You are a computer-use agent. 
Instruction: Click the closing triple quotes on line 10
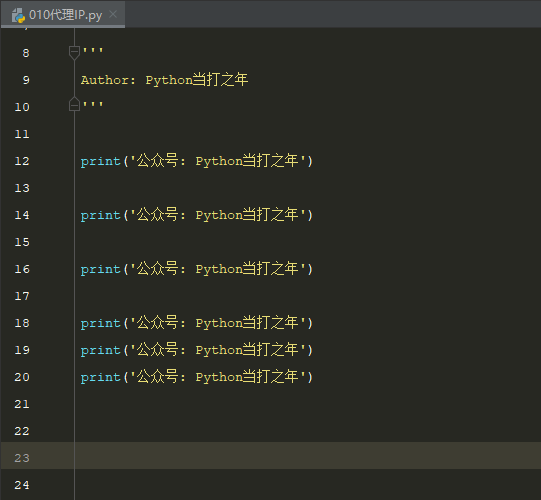pos(93,105)
